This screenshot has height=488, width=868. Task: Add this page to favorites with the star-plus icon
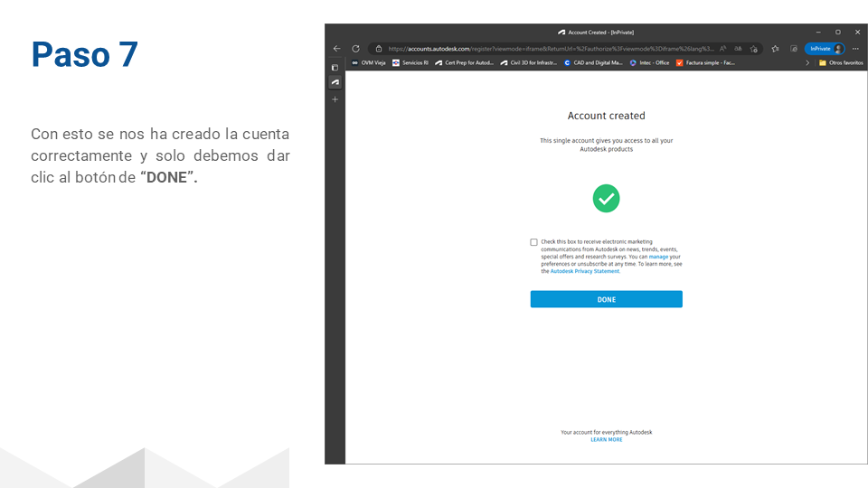[753, 49]
